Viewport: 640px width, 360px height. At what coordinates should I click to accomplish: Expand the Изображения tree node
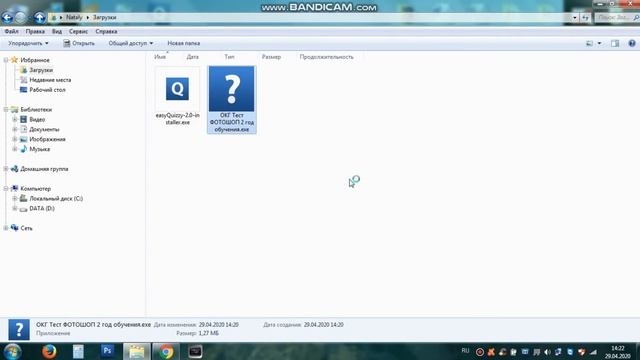click(x=15, y=139)
